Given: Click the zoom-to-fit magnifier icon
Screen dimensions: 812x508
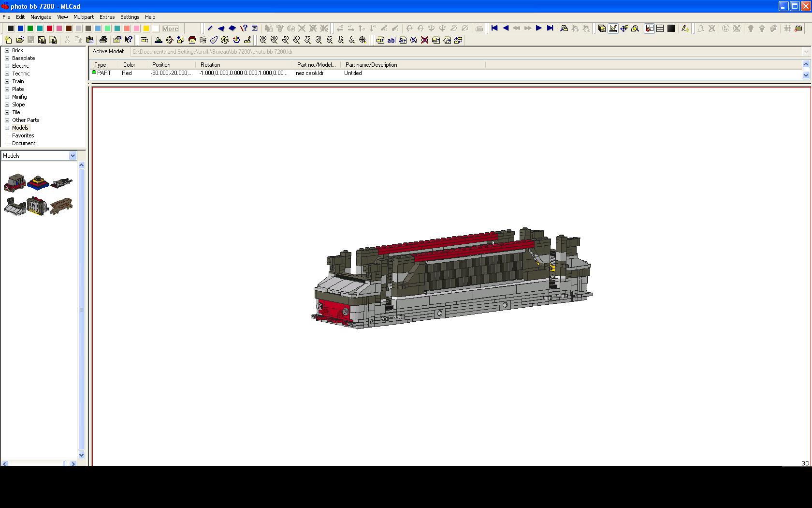Looking at the screenshot, I should tap(363, 40).
